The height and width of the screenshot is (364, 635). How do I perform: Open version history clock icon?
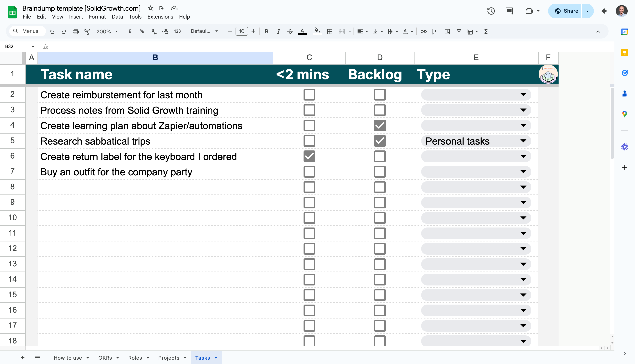491,11
